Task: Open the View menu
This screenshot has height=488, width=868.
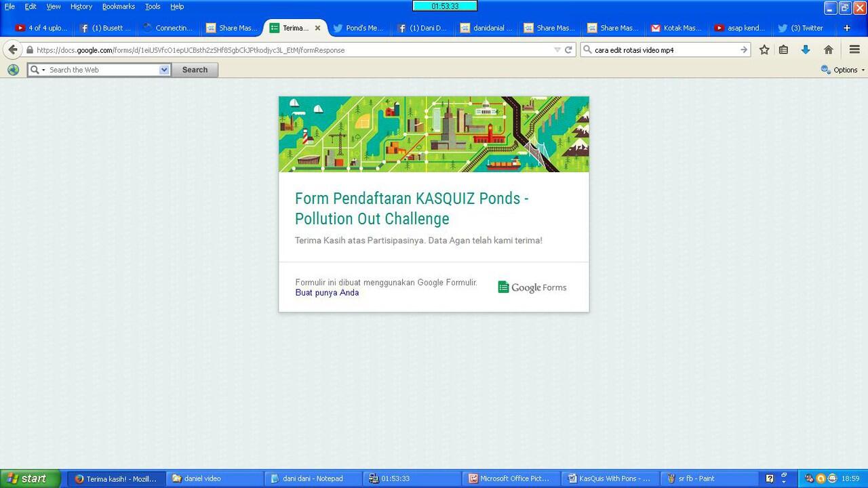Action: pyautogui.click(x=54, y=6)
